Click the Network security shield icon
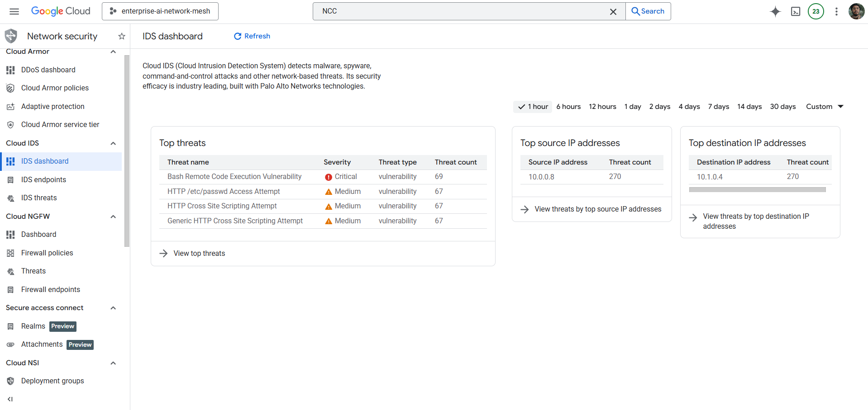Image resolution: width=868 pixels, height=410 pixels. [11, 36]
